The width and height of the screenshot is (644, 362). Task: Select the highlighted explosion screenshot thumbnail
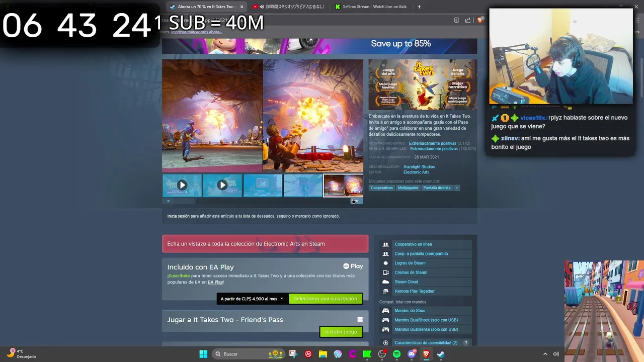click(343, 185)
